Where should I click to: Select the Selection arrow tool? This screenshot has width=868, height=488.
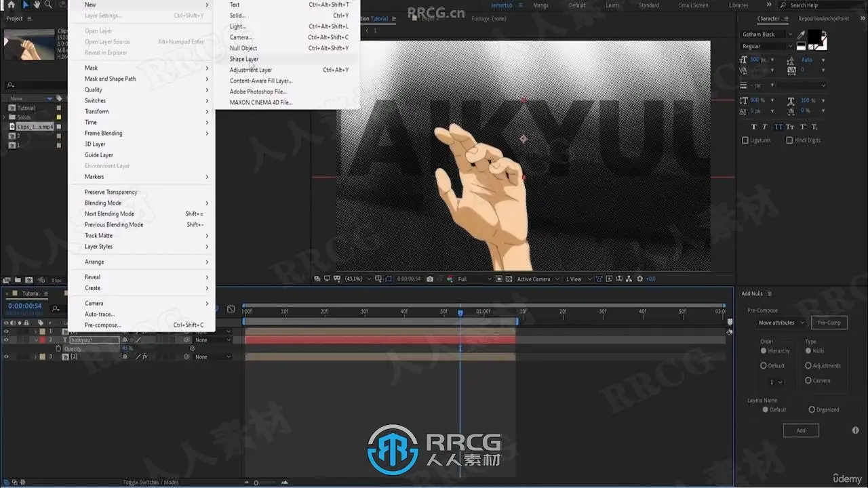tap(26, 5)
